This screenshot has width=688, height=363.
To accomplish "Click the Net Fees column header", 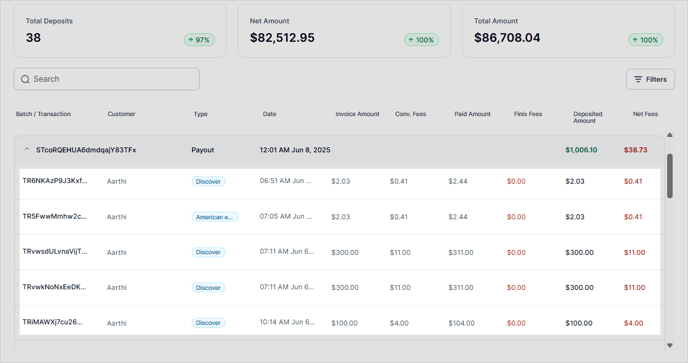I will tap(645, 114).
